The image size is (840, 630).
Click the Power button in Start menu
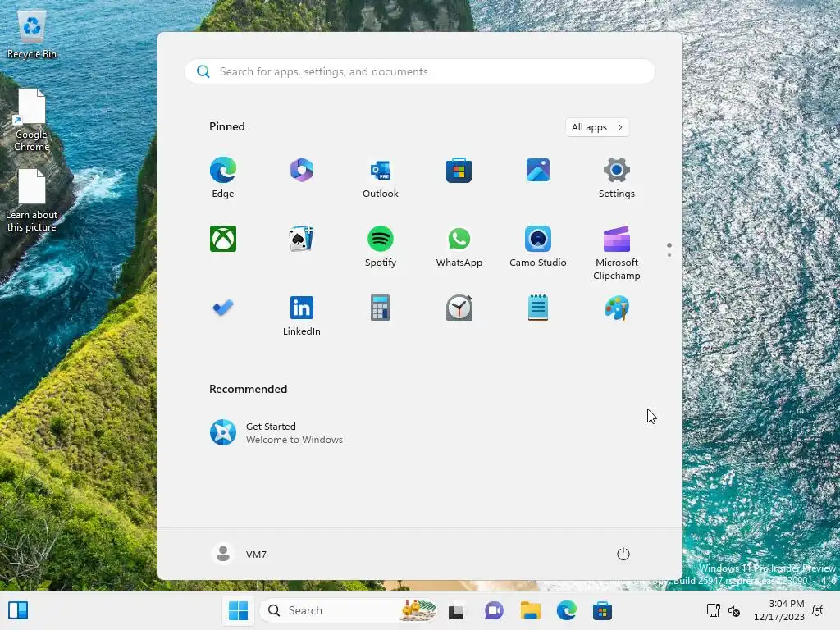(623, 554)
